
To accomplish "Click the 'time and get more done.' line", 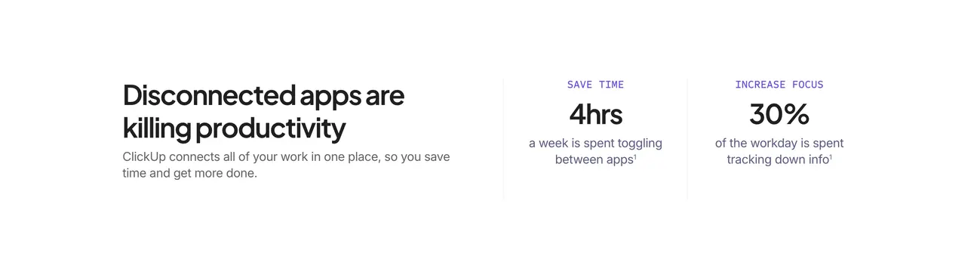I will 189,173.
